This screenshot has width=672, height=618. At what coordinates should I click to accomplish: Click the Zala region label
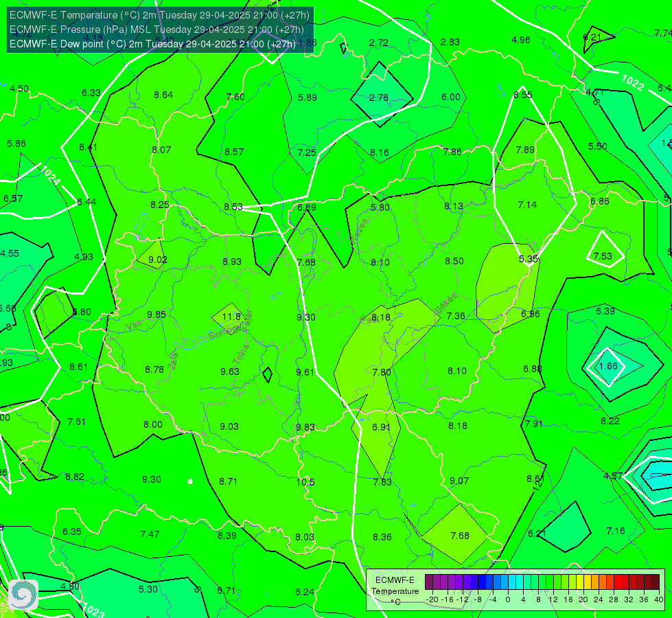(173, 363)
